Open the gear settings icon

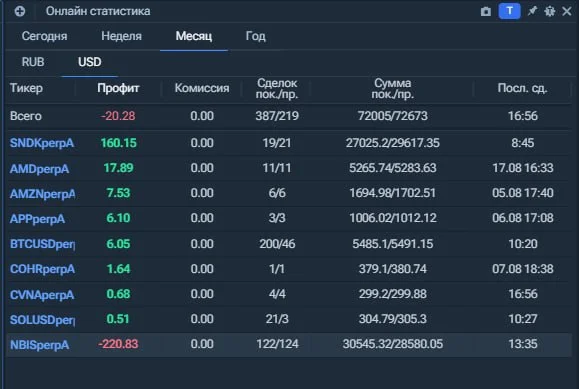549,11
